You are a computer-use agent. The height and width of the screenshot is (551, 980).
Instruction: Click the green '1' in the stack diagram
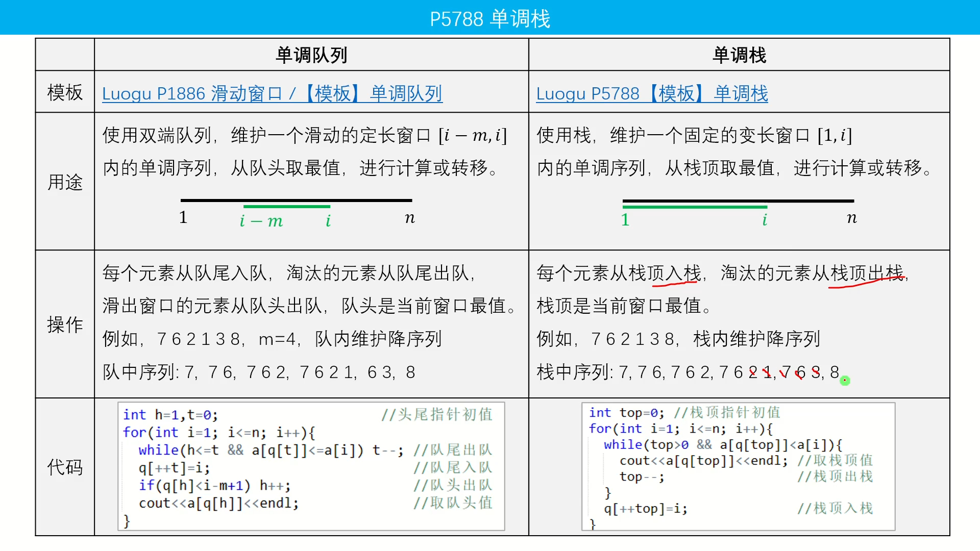pos(625,219)
